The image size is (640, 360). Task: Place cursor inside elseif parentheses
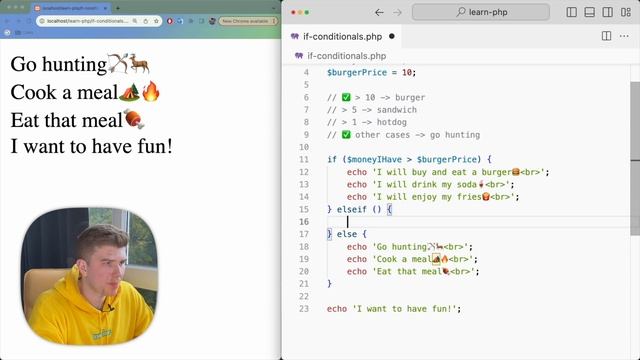377,209
